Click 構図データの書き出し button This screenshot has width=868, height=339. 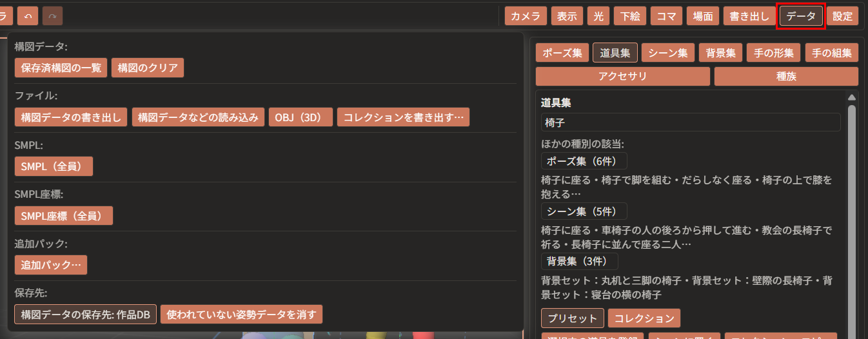pos(71,117)
